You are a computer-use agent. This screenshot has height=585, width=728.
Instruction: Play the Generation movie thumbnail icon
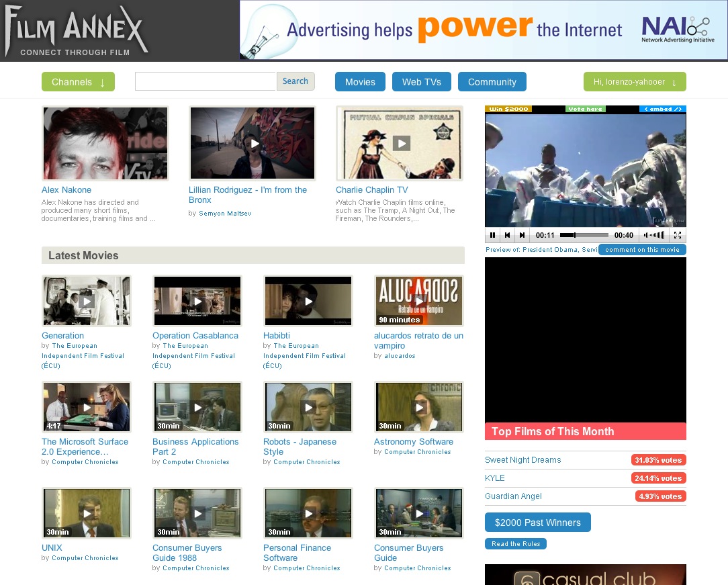pyautogui.click(x=87, y=302)
